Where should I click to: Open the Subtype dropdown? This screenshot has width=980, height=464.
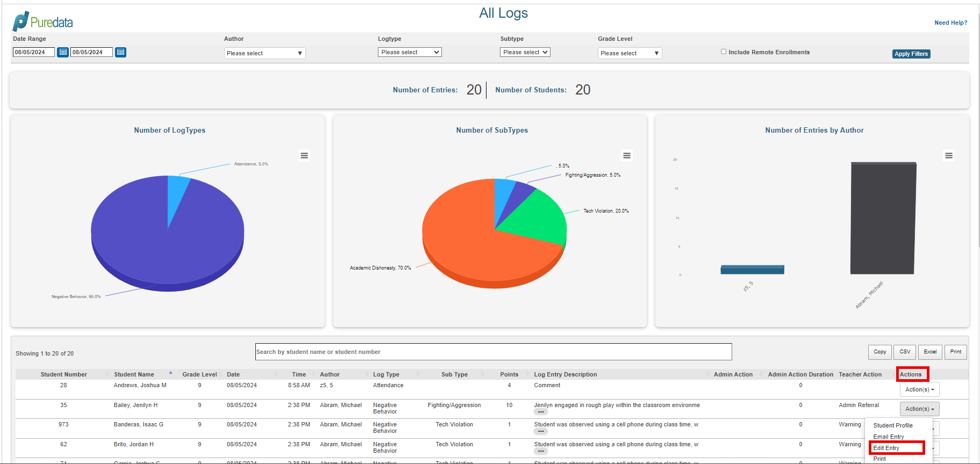(525, 52)
